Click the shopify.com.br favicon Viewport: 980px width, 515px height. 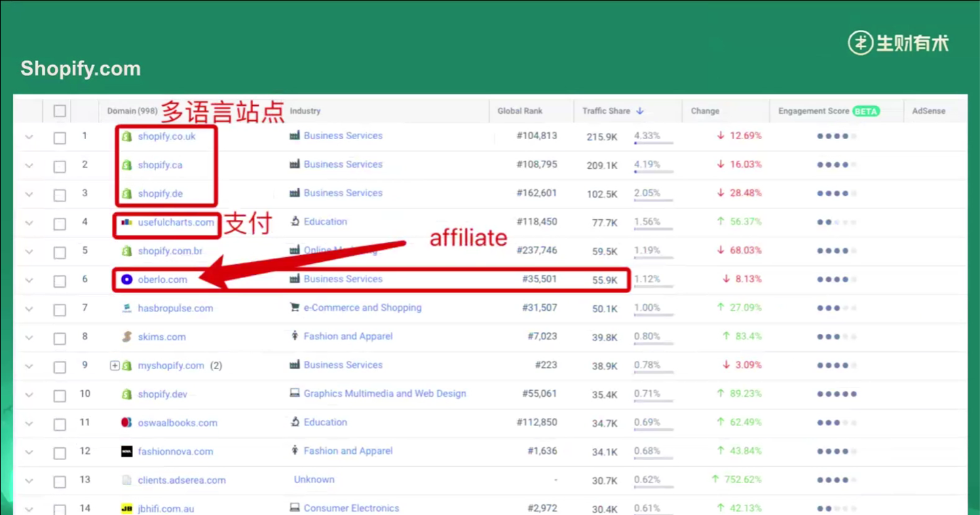tap(126, 251)
